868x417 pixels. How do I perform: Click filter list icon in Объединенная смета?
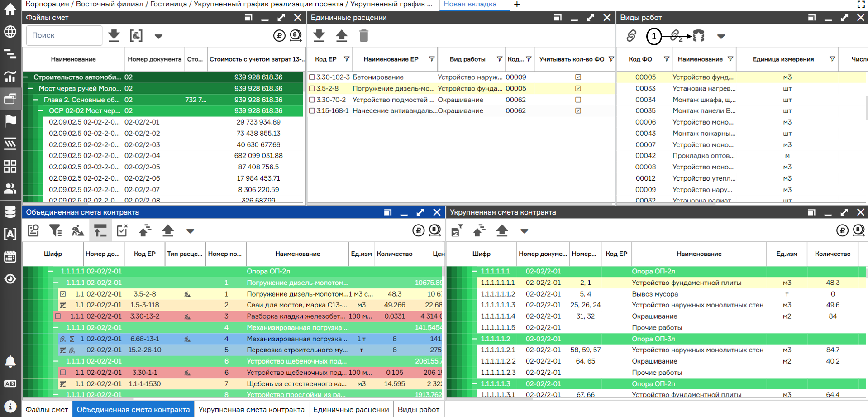click(x=56, y=230)
